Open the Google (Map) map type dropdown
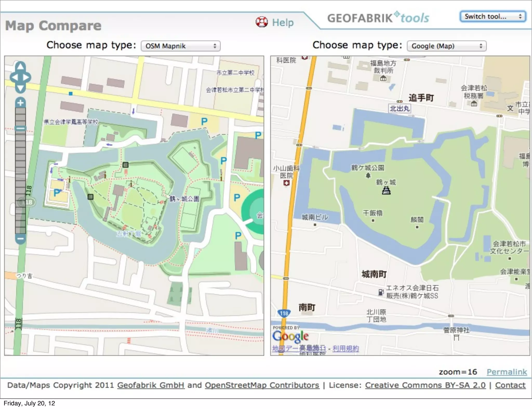 point(446,46)
